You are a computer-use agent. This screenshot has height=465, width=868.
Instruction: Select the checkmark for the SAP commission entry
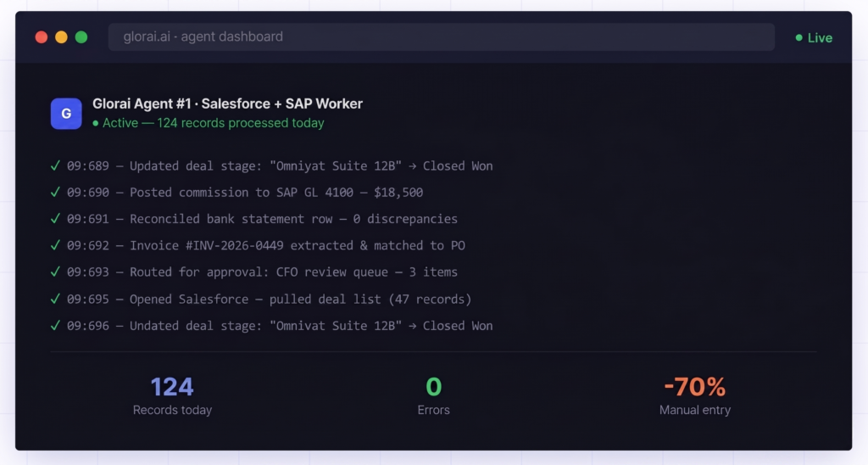(x=55, y=192)
